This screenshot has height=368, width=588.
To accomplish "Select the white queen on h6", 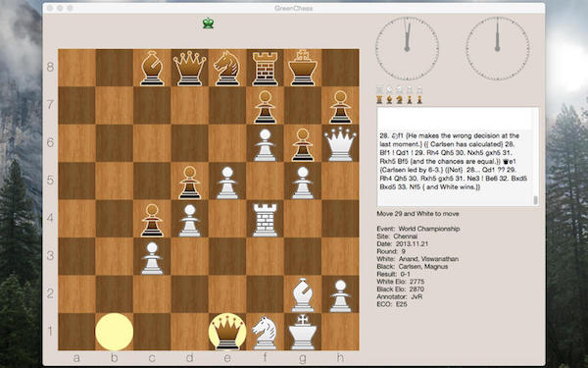I will (340, 144).
